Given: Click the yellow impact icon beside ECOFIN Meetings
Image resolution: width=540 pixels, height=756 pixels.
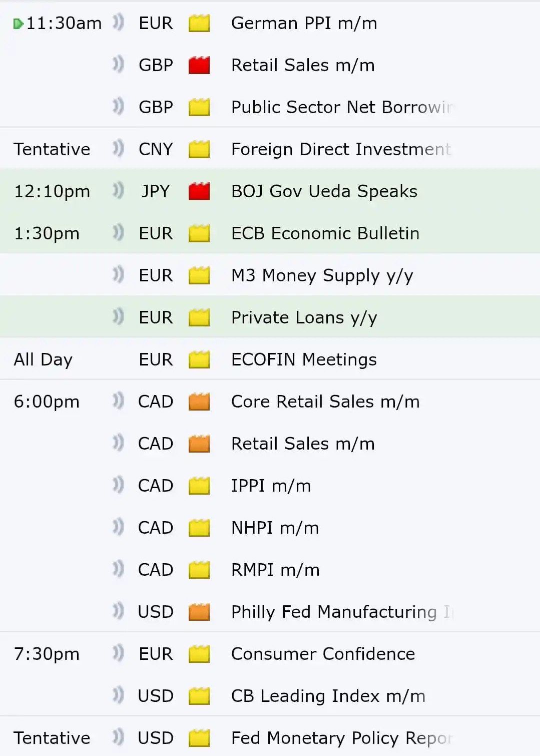Looking at the screenshot, I should click(198, 359).
